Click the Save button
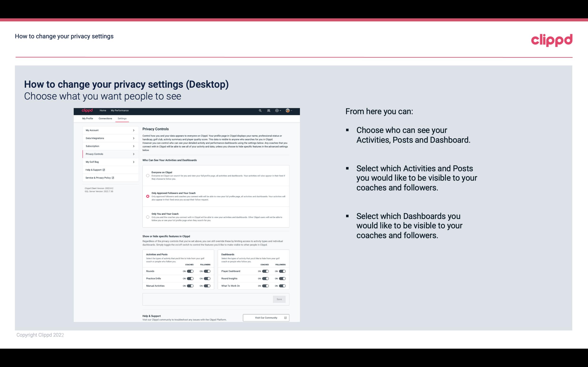This screenshot has height=367, width=588. pyautogui.click(x=279, y=299)
